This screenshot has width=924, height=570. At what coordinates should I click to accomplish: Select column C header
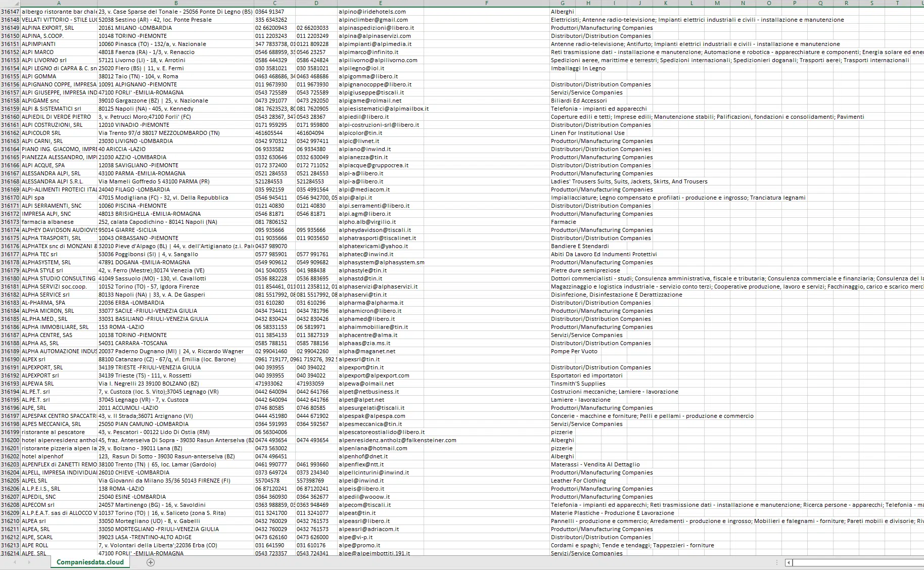point(274,4)
